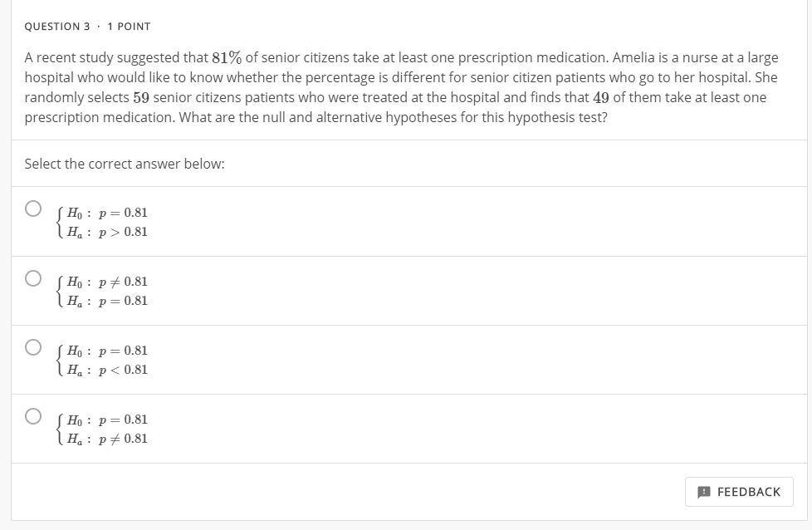
Task: Click the H0 line in the third answer option
Action: pyautogui.click(x=106, y=351)
